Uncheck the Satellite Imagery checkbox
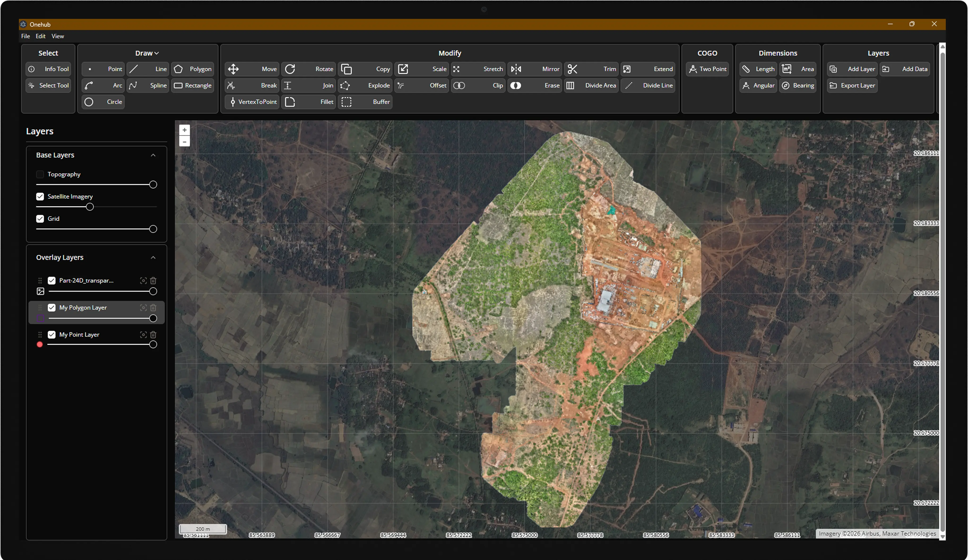The image size is (968, 560). 40,196
